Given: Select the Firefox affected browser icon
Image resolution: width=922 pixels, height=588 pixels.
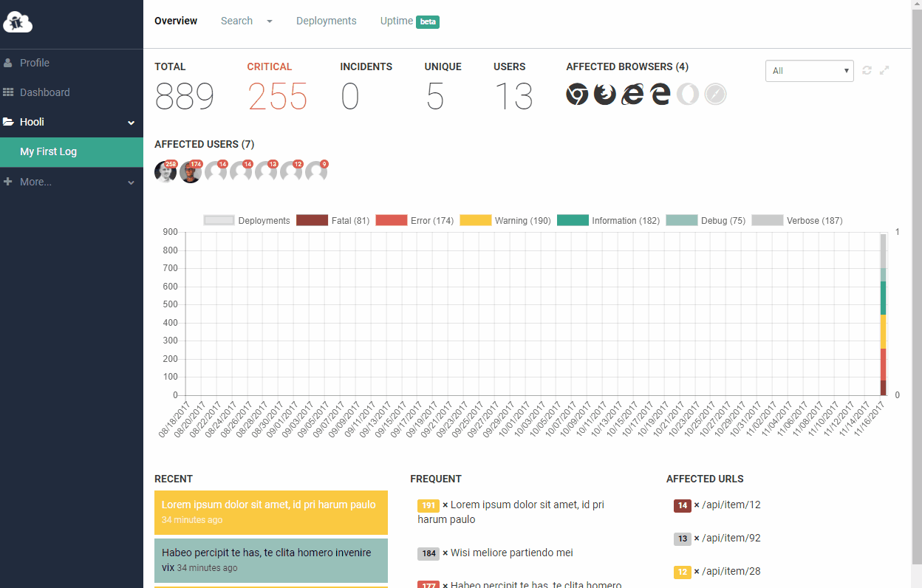Looking at the screenshot, I should [605, 94].
